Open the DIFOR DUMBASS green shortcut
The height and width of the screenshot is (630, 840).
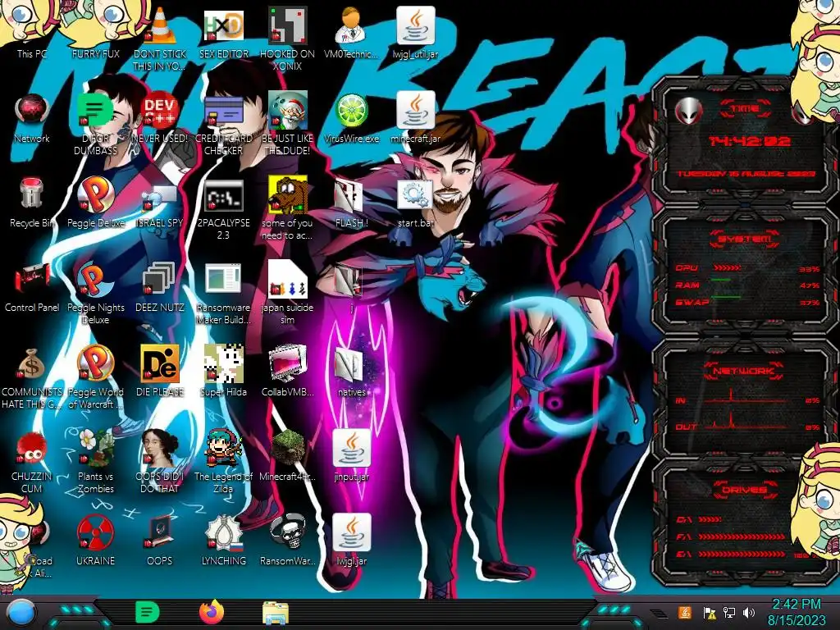tap(95, 111)
